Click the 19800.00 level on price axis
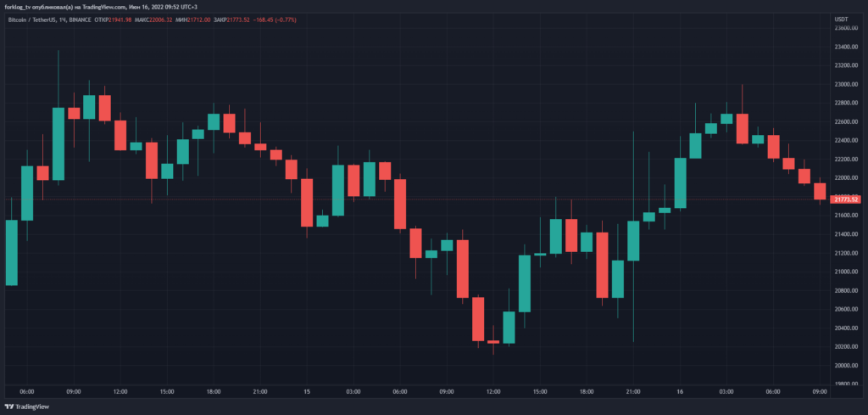The width and height of the screenshot is (868, 415). (x=846, y=384)
